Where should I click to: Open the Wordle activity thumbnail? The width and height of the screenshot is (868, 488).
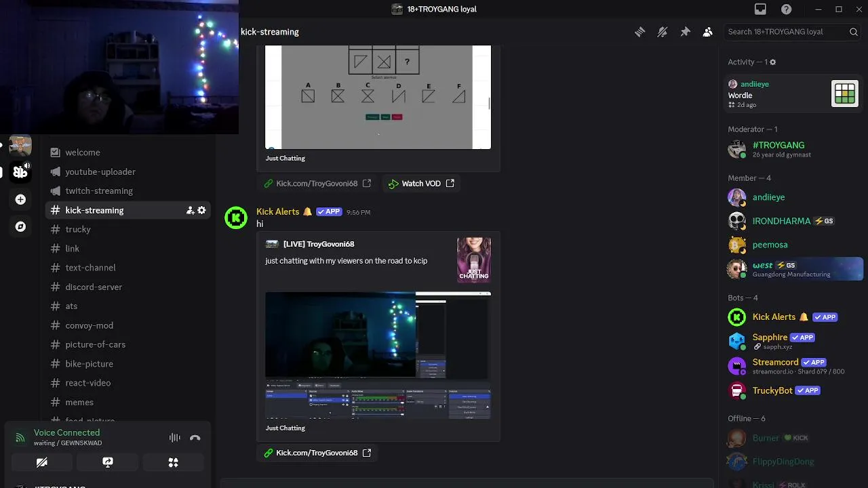[845, 94]
